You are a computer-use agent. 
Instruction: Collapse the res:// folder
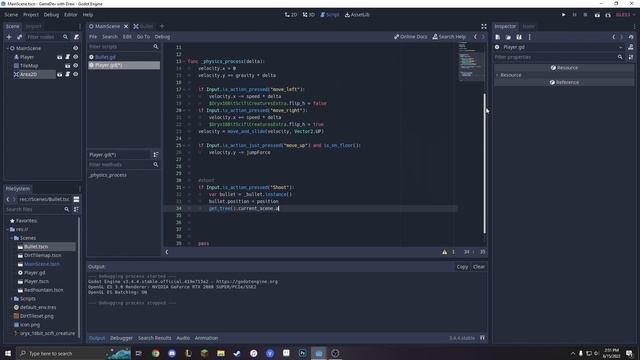pyautogui.click(x=8, y=229)
